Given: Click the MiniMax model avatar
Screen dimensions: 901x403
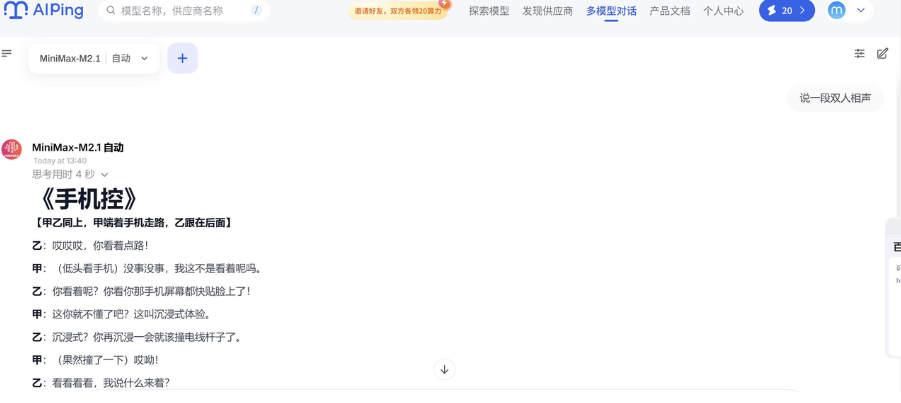Looking at the screenshot, I should pos(12,150).
